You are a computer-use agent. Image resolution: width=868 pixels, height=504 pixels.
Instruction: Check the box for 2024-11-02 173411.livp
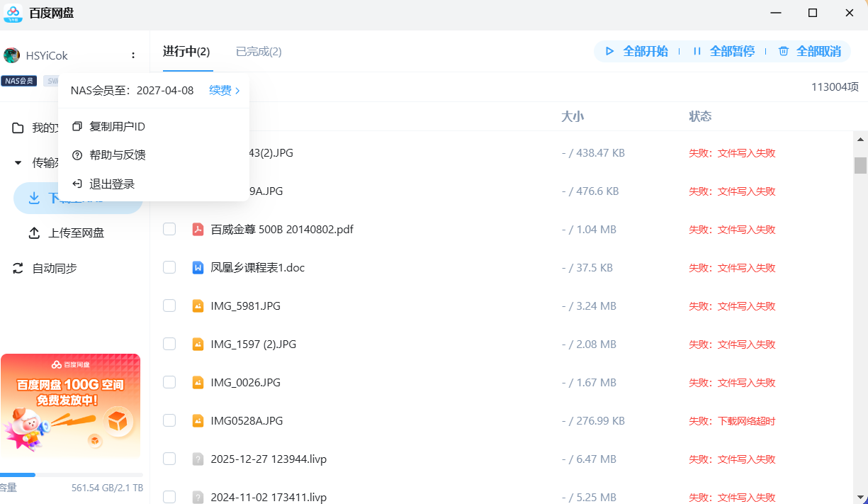[169, 497]
